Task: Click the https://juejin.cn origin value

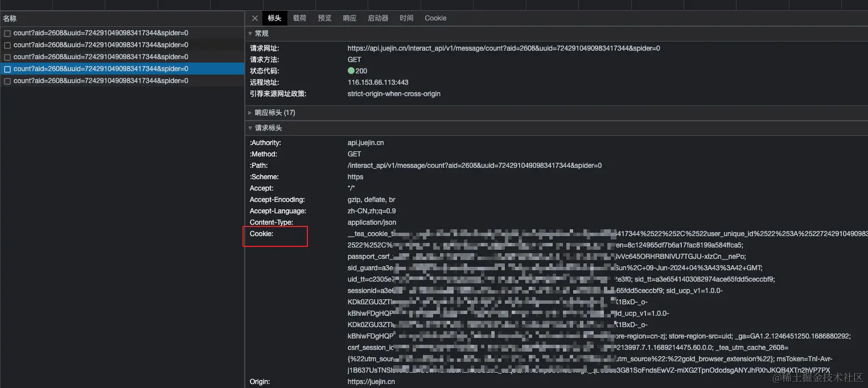Action: pyautogui.click(x=371, y=382)
